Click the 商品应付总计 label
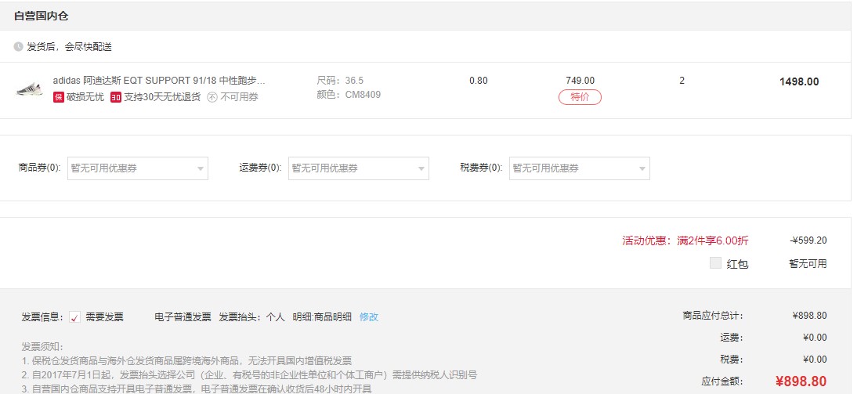Screen dimensions: 868x394 (713, 316)
